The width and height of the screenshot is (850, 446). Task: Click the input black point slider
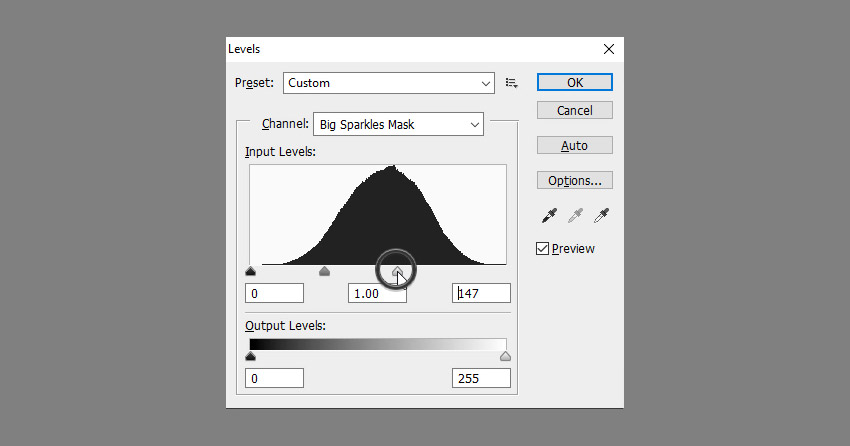(x=250, y=271)
